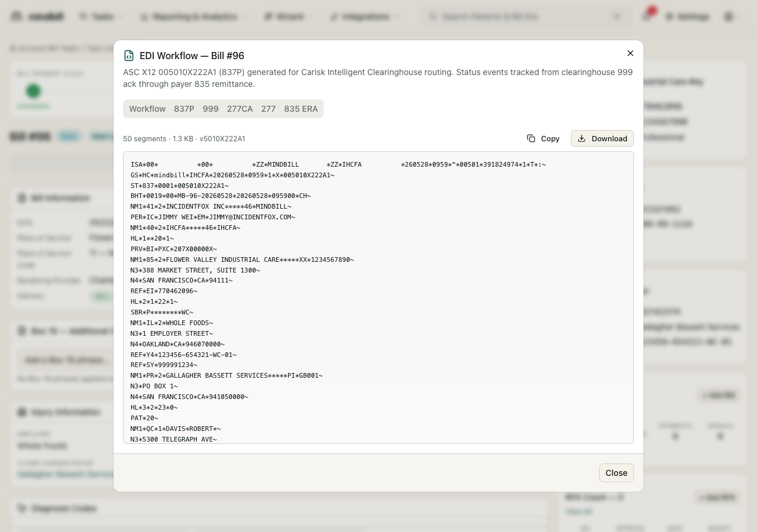Click the GALLAGHER BASSETT SERVICES segment line
The width and height of the screenshot is (757, 532).
coord(227,376)
